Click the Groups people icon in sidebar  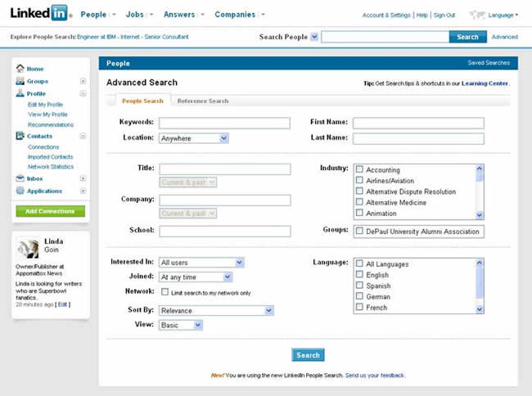pos(20,81)
